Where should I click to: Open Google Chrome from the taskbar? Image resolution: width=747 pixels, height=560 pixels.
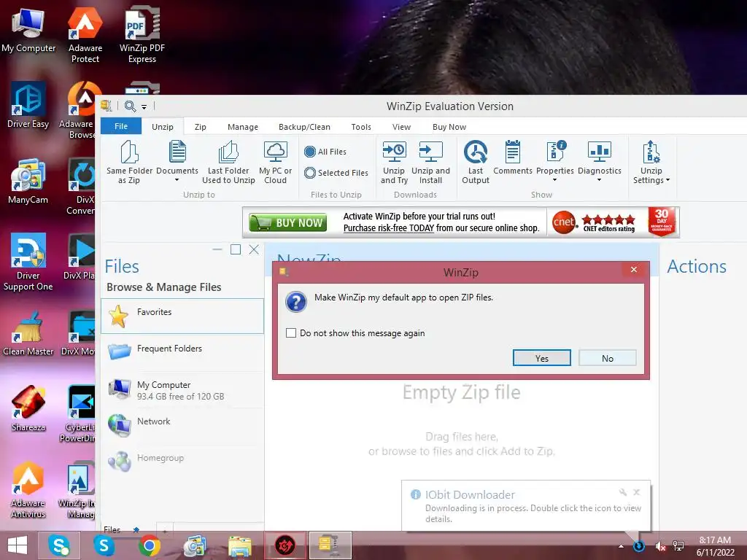click(x=149, y=545)
